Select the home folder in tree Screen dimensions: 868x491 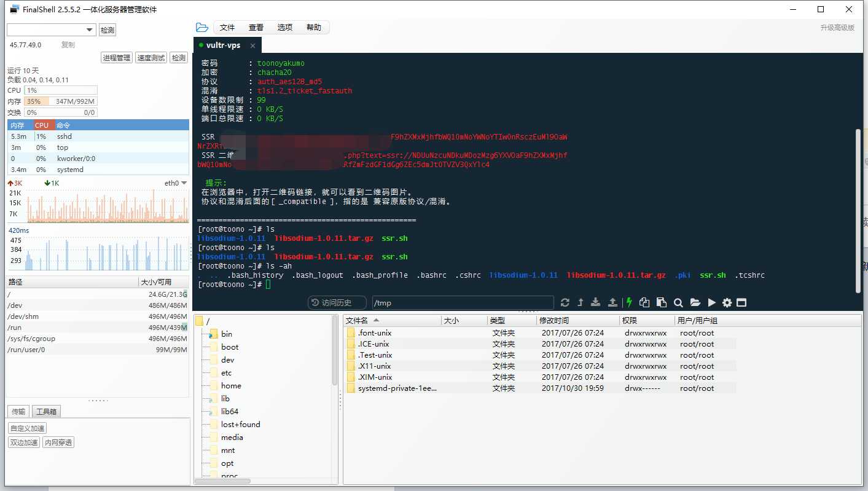(x=231, y=385)
